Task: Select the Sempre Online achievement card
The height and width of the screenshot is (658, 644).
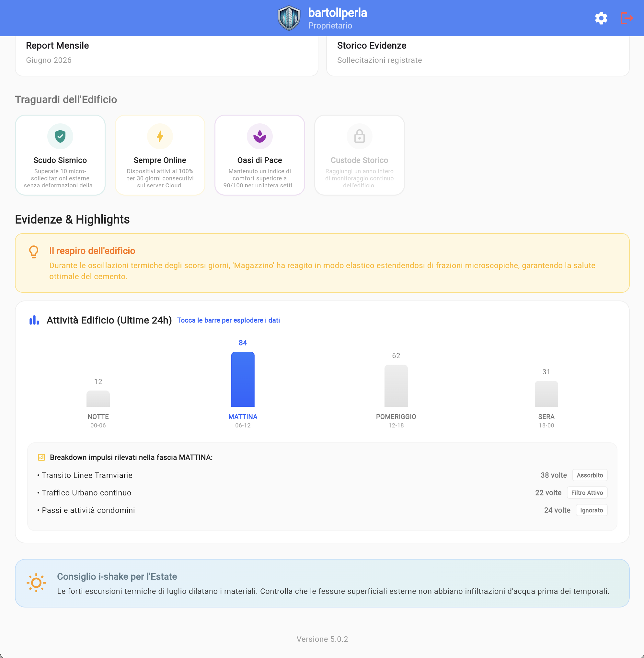Action: (160, 155)
